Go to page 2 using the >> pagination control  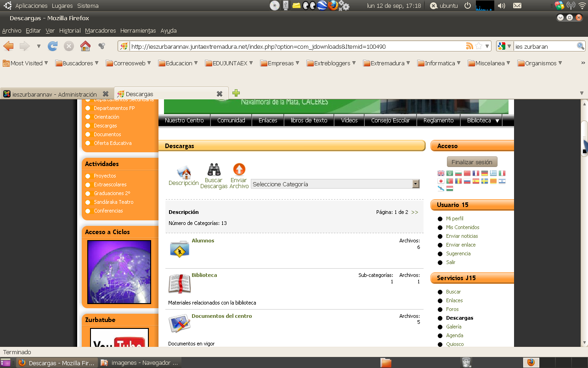pos(413,212)
